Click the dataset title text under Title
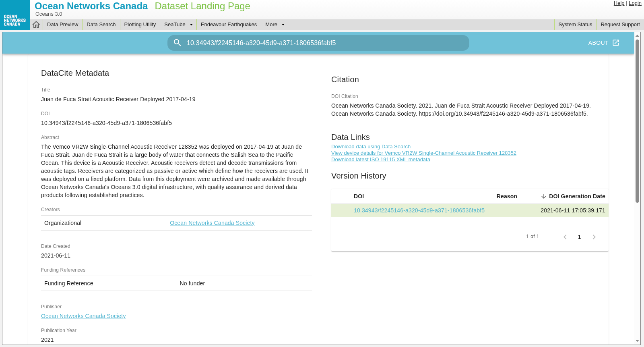The image size is (644, 347). 118,99
